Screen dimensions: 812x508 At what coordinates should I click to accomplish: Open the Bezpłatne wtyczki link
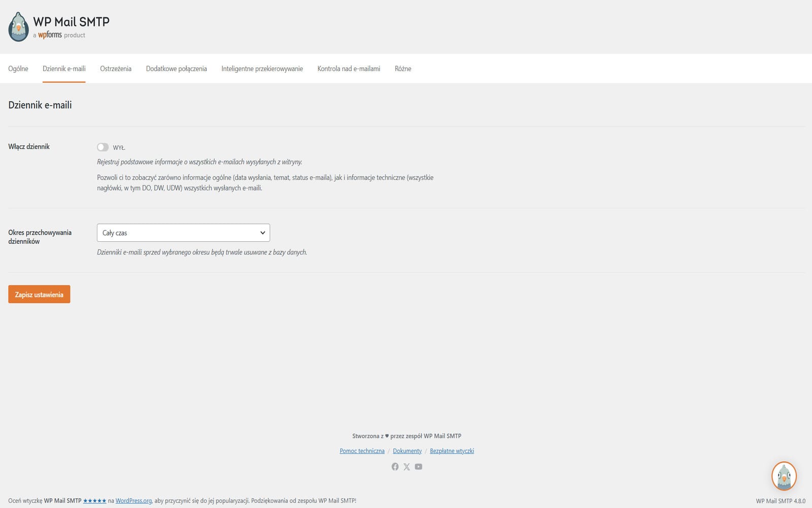pyautogui.click(x=452, y=451)
